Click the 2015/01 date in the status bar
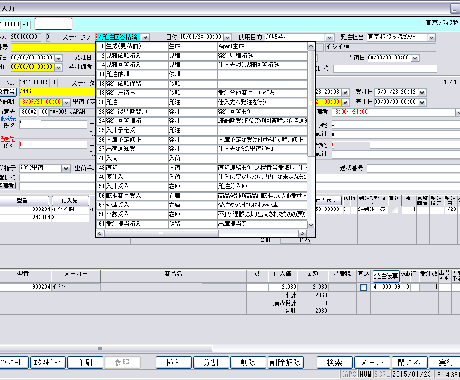 (x=411, y=374)
